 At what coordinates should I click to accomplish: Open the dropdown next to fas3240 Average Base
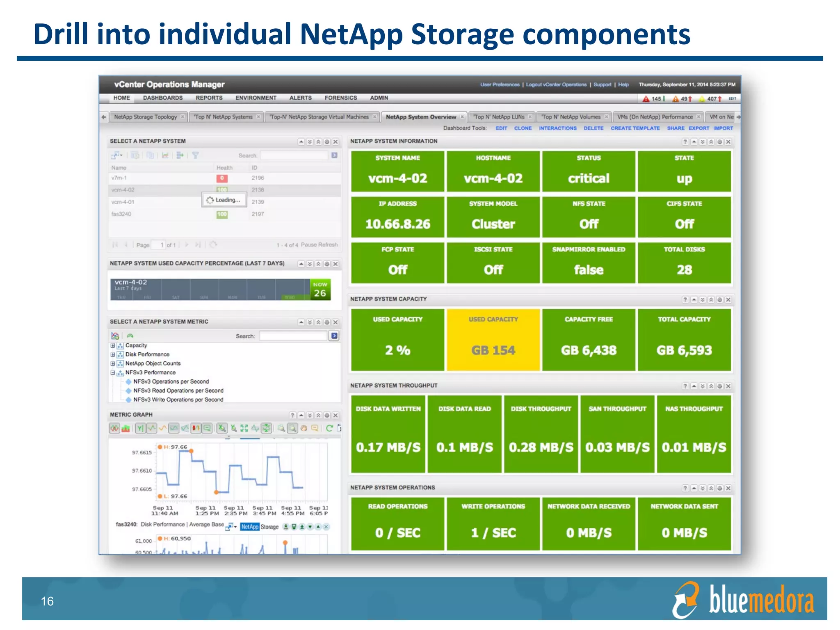click(x=231, y=527)
